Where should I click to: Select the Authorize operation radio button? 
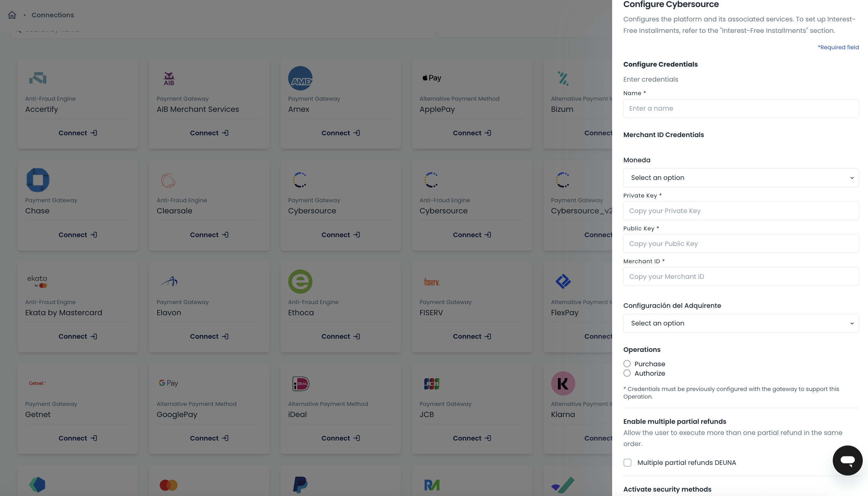(627, 373)
